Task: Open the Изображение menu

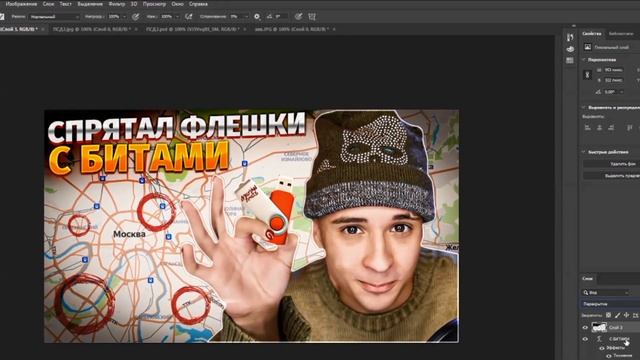Action: click(x=21, y=4)
